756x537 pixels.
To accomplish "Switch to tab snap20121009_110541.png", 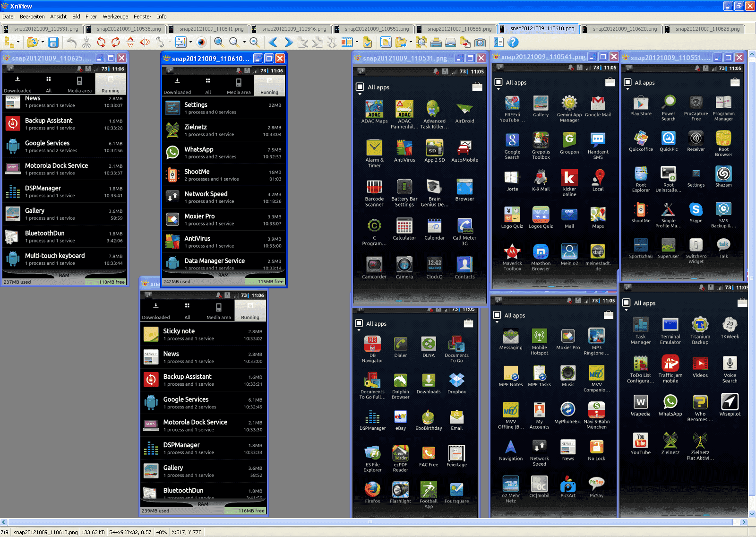I will pos(208,29).
